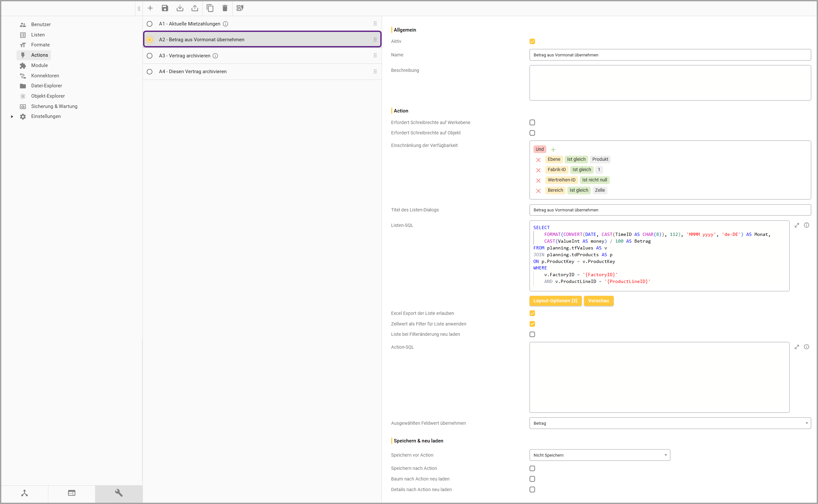Click the save disk icon in toolbar
818x504 pixels.
[x=165, y=8]
